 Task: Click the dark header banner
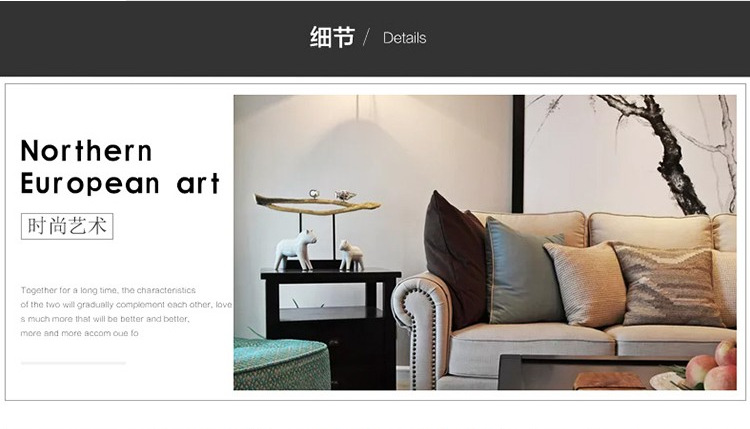375,38
